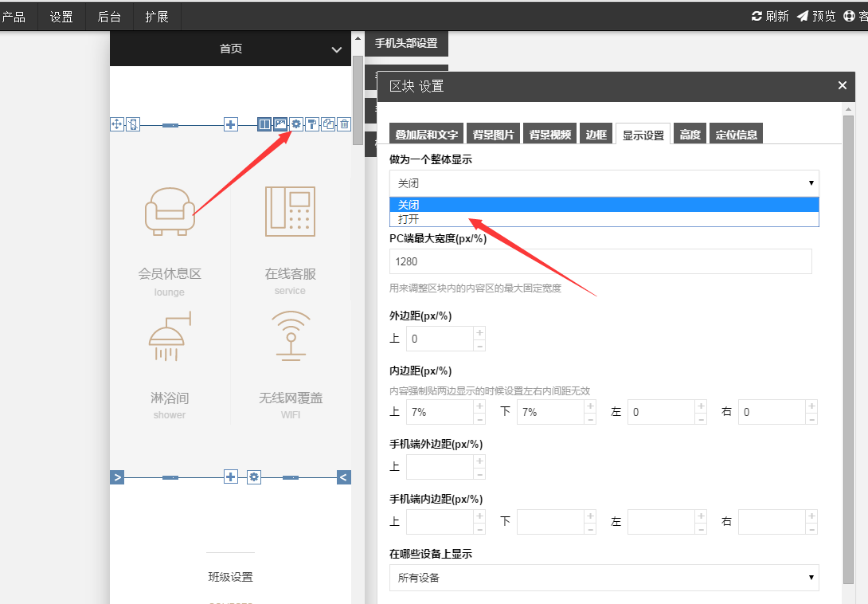
Task: Click the copy block icon
Action: click(x=328, y=124)
